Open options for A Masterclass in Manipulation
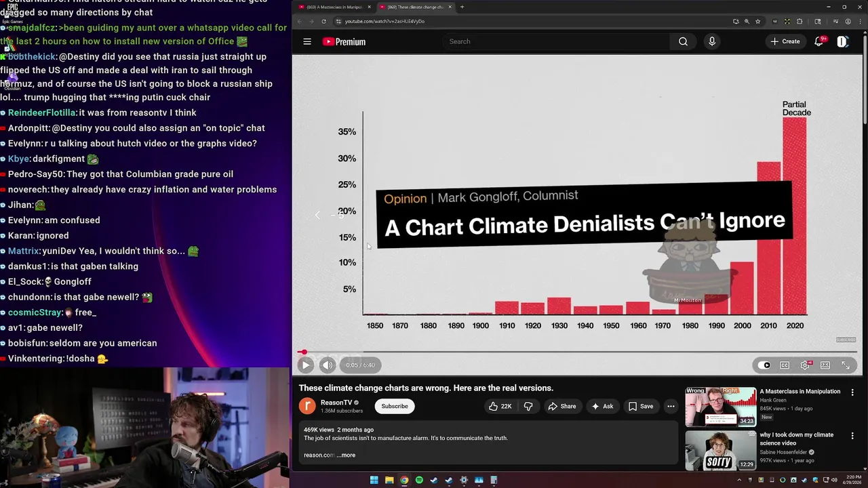868x488 pixels. pos(852,392)
